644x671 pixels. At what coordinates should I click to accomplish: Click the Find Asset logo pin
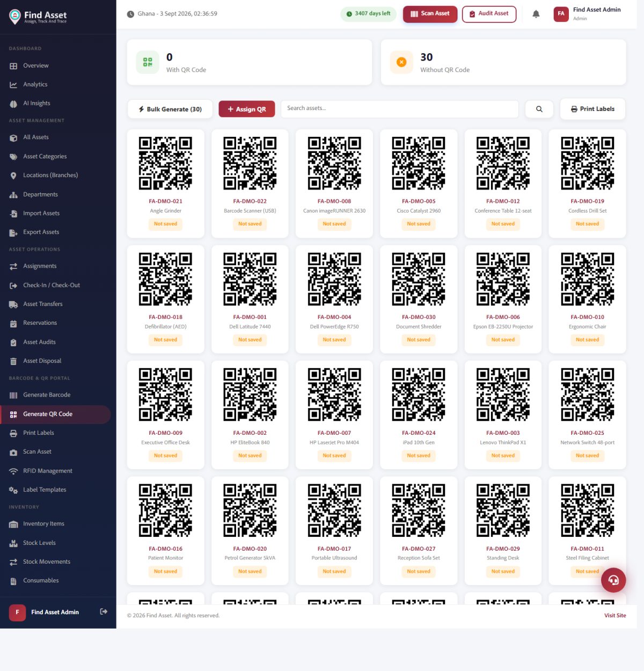tap(15, 17)
